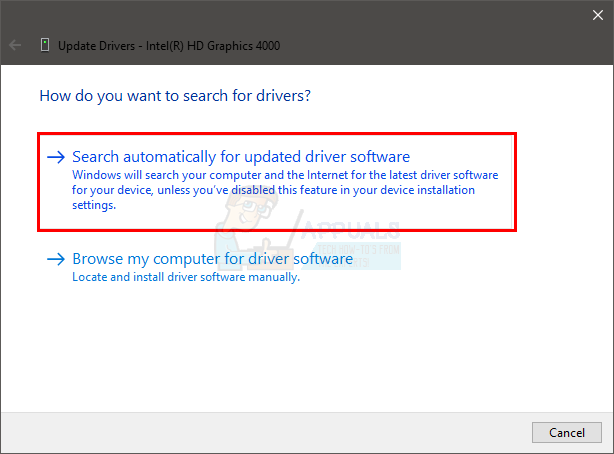Click description Windows will search your computer

coord(285,190)
